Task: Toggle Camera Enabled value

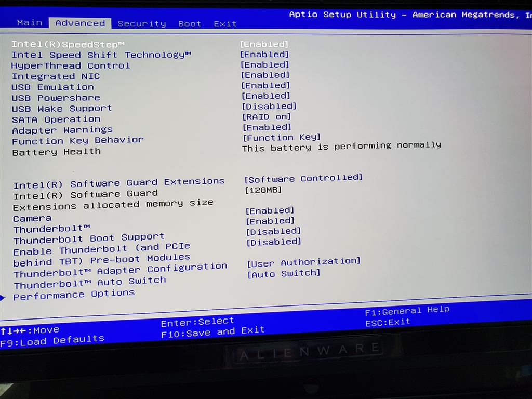Action: pyautogui.click(x=270, y=211)
